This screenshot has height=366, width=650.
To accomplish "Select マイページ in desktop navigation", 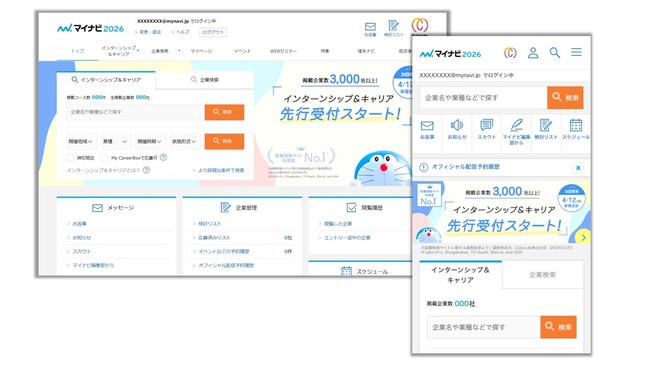I will tap(201, 51).
